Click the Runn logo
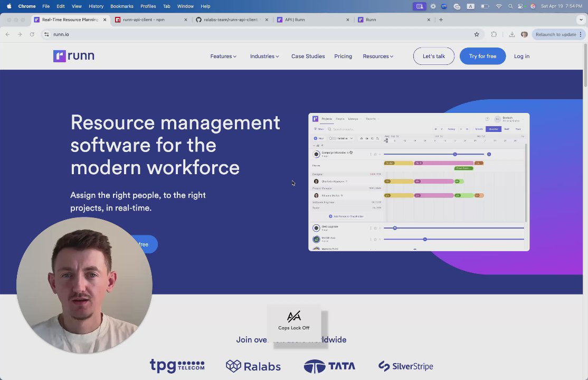This screenshot has width=588, height=380. pos(73,56)
